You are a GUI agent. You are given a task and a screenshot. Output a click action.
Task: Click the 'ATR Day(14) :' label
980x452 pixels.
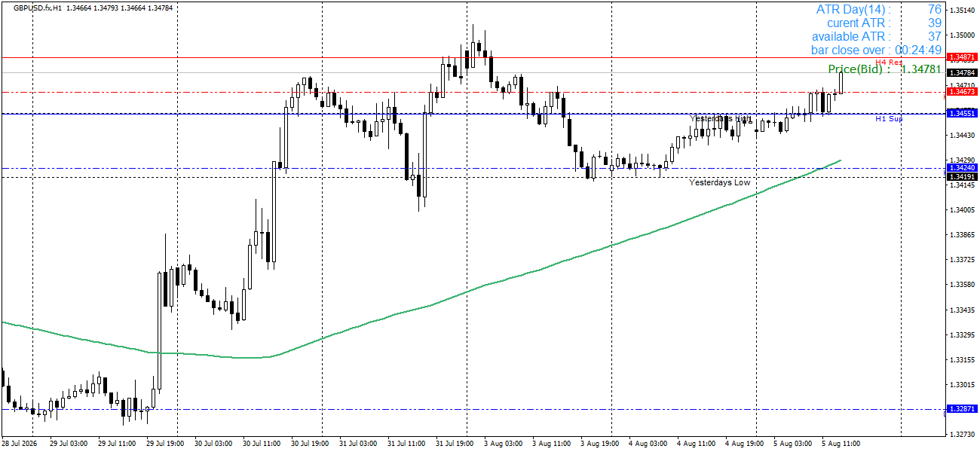pos(853,9)
